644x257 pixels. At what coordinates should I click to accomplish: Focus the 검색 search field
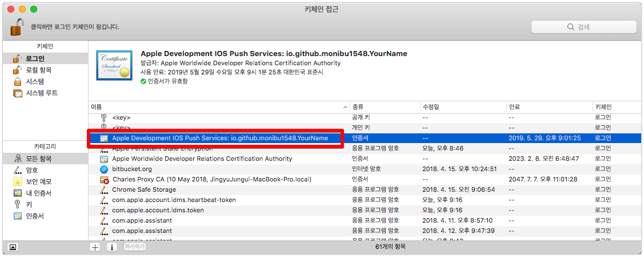583,27
